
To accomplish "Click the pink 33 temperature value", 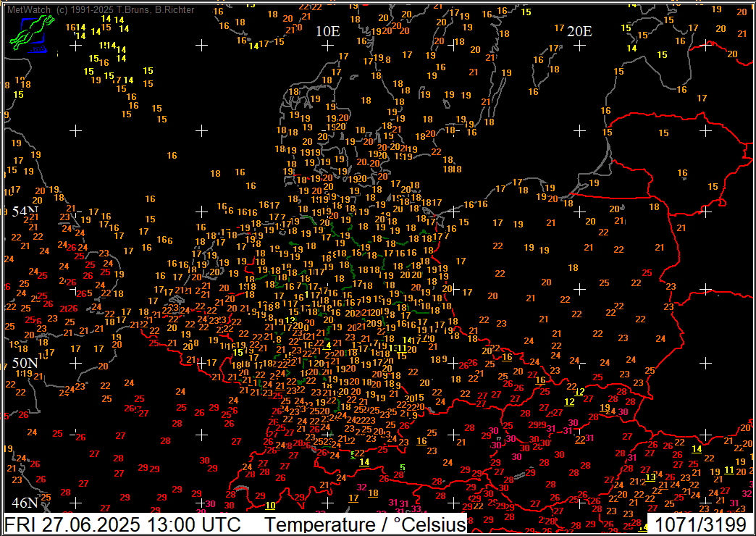I will click(x=416, y=509).
